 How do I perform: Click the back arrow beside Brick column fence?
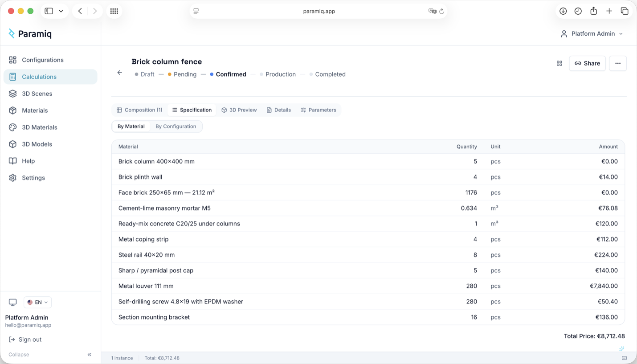pyautogui.click(x=119, y=73)
